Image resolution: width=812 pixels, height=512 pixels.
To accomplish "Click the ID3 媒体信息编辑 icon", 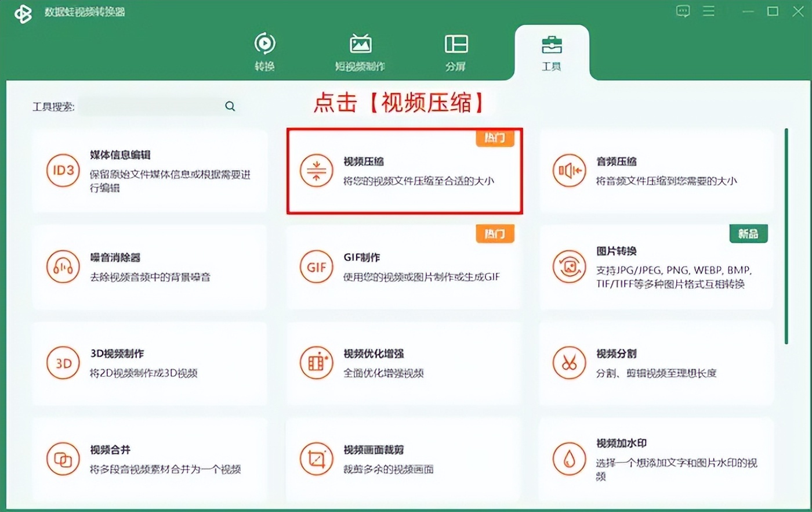I will point(63,171).
